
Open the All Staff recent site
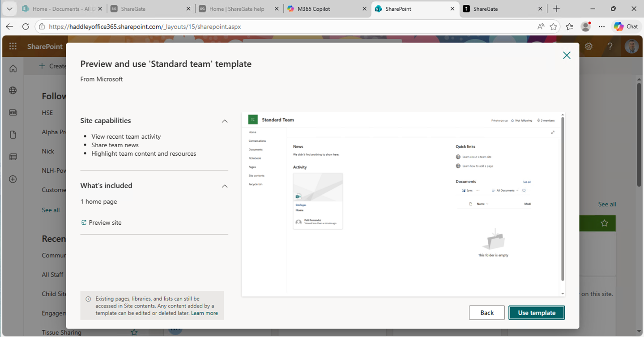click(x=52, y=274)
